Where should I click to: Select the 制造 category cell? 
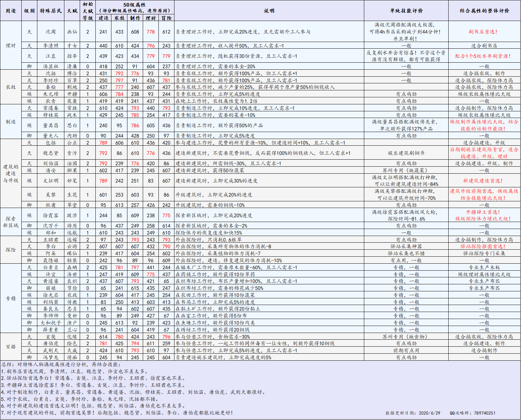[x=11, y=122]
